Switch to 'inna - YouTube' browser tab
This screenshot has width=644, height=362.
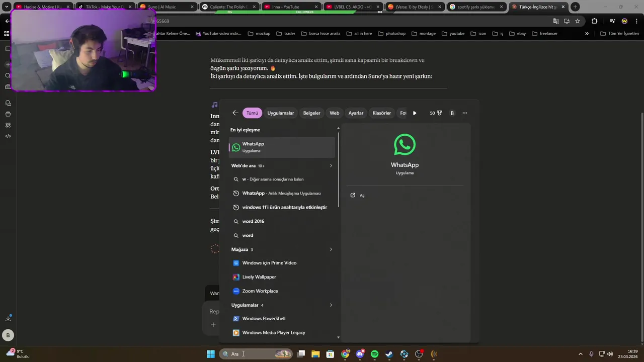pyautogui.click(x=290, y=7)
